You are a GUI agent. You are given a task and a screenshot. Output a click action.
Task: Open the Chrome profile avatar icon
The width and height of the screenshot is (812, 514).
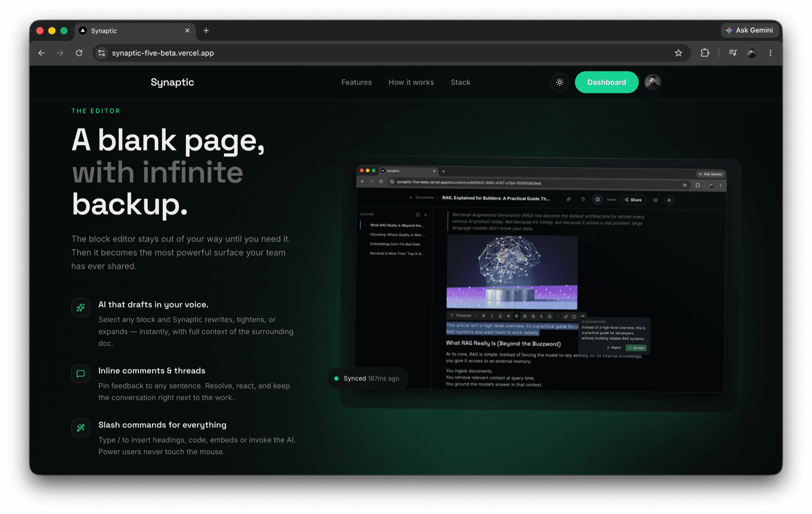pyautogui.click(x=752, y=53)
